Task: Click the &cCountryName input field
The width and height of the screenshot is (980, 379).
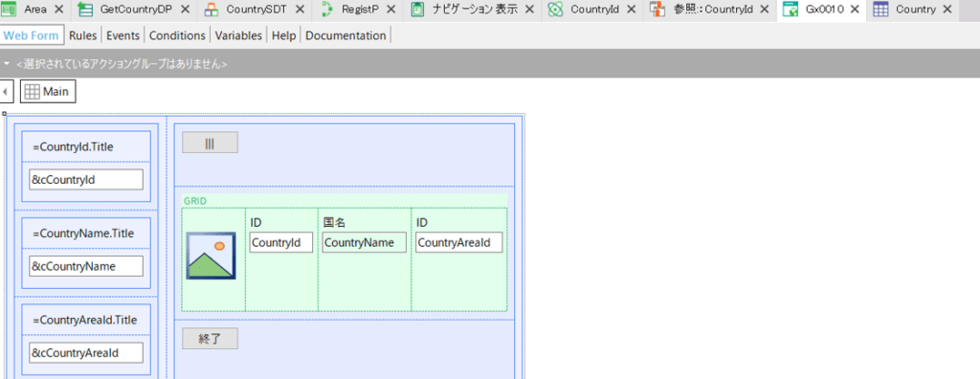Action: point(86,266)
